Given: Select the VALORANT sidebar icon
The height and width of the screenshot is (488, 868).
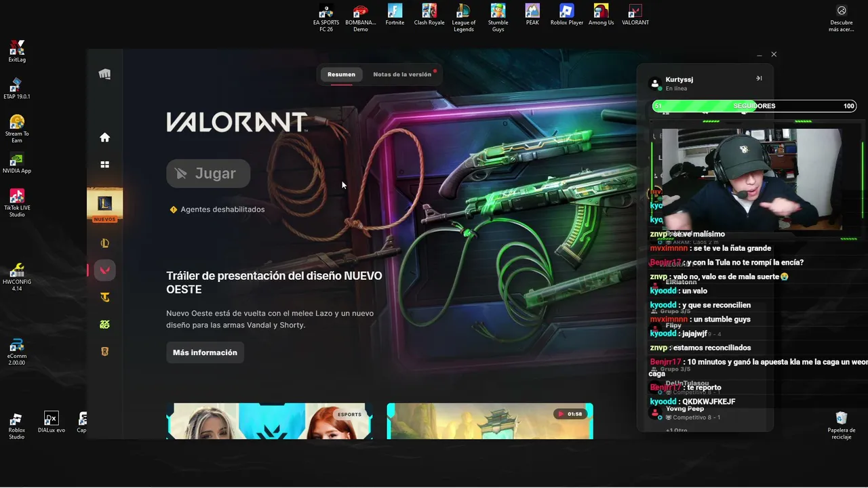Looking at the screenshot, I should (x=104, y=270).
